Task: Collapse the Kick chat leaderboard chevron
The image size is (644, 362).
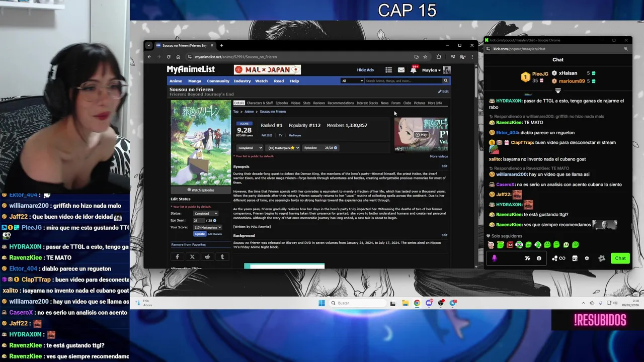Action: [558, 91]
